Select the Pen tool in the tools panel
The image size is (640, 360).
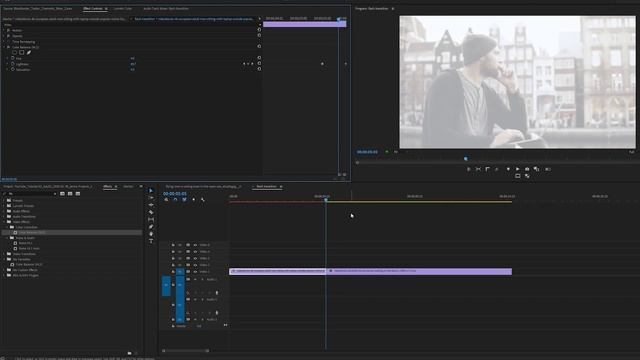click(x=151, y=227)
